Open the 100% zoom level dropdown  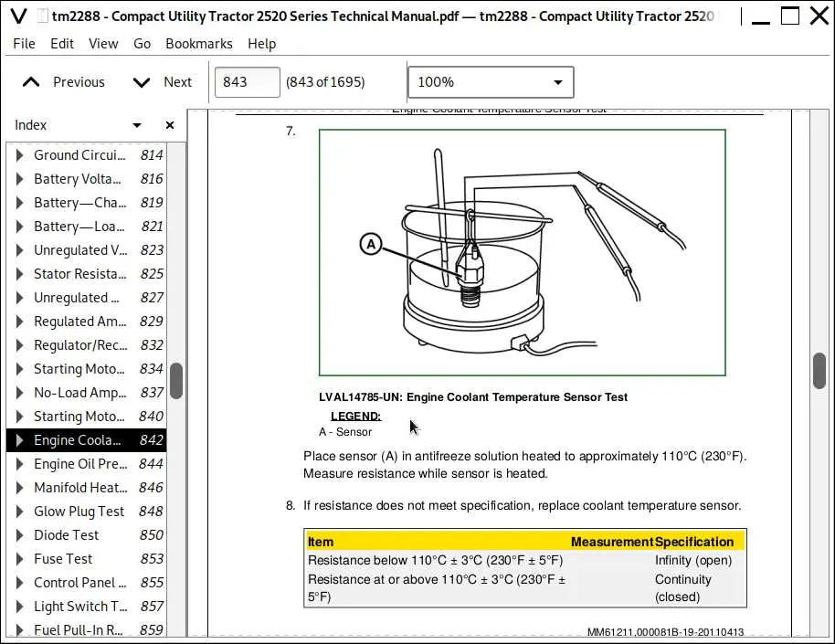click(491, 82)
